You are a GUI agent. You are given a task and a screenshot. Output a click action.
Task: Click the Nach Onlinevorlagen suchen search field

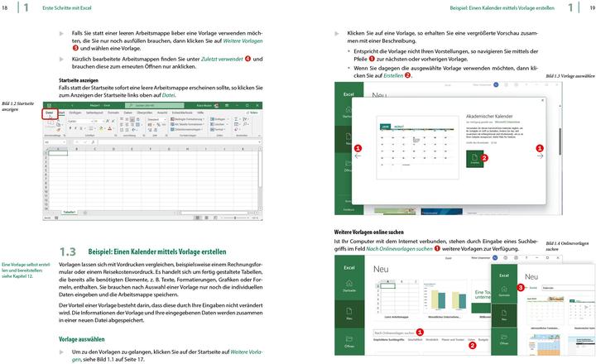pyautogui.click(x=433, y=333)
